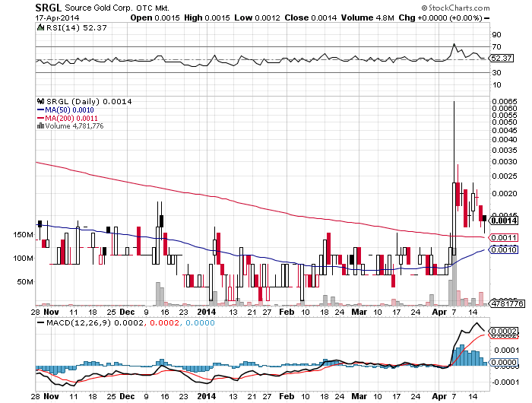The image size is (532, 403).
Task: Click the MA(50) 0.0010 legend text
Action: [69, 110]
